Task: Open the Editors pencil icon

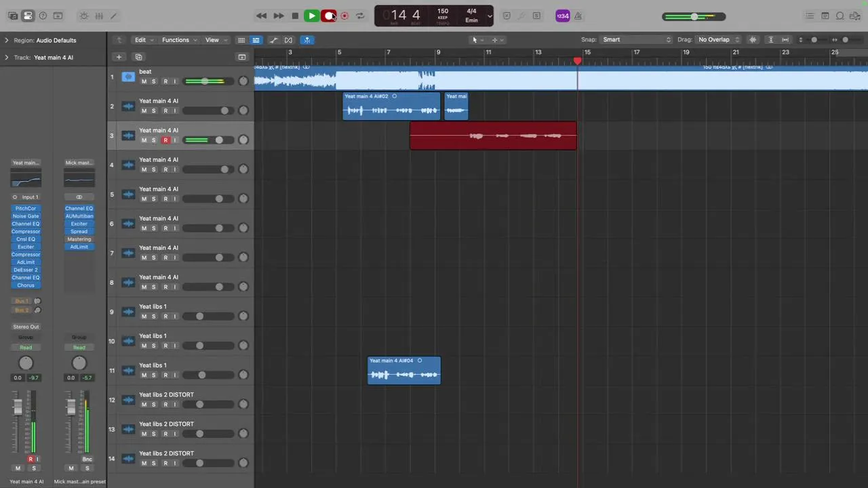Action: click(113, 16)
